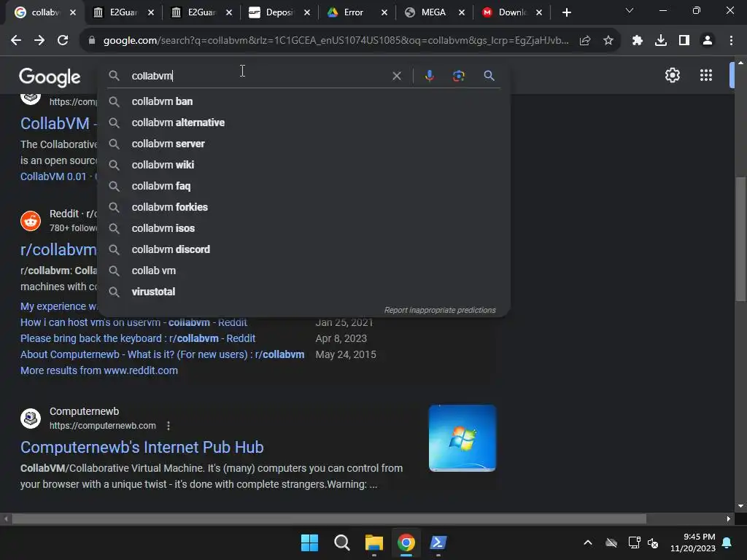Image resolution: width=747 pixels, height=560 pixels.
Task: Select the 'collabvm discord' suggestion
Action: 304,249
